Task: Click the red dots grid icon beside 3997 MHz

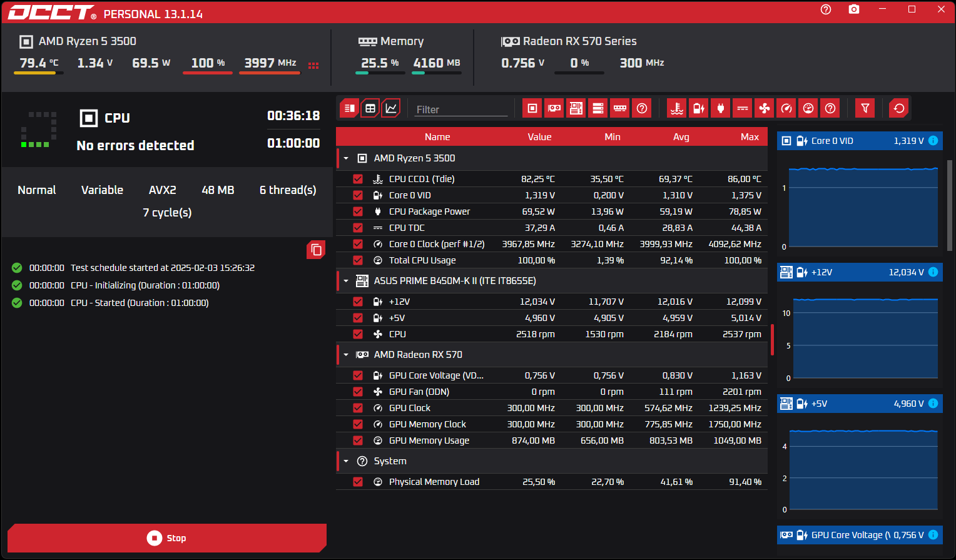Action: point(313,65)
